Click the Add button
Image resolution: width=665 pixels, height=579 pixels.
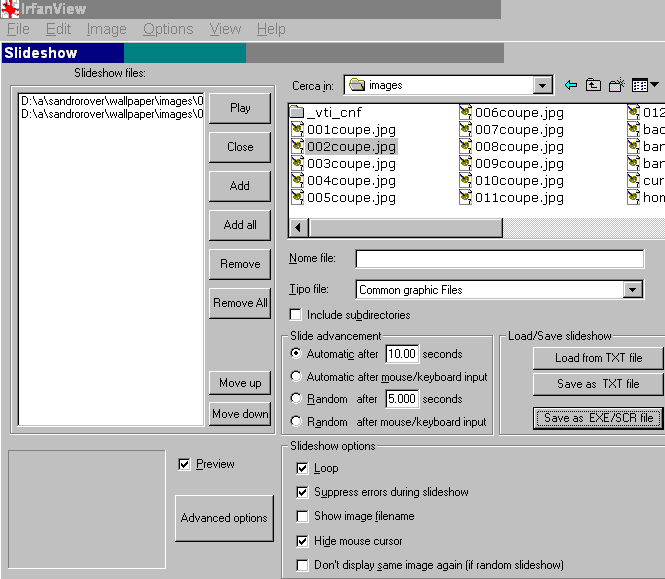coord(240,186)
